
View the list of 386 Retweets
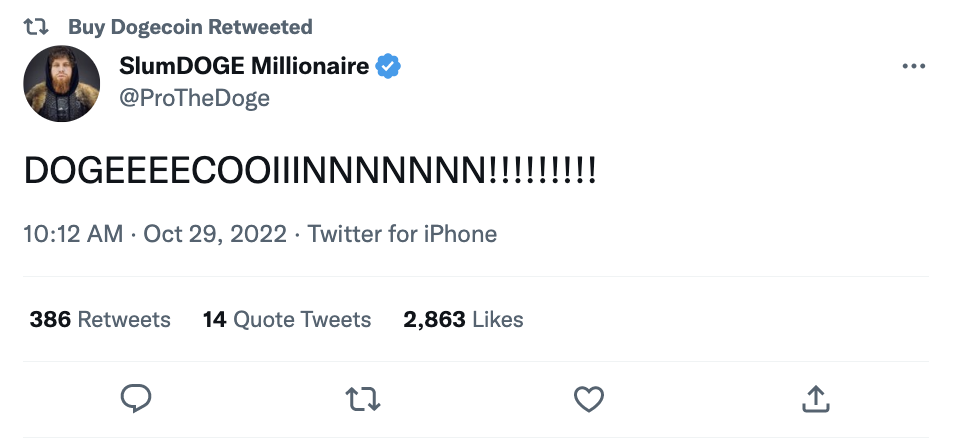click(x=100, y=320)
